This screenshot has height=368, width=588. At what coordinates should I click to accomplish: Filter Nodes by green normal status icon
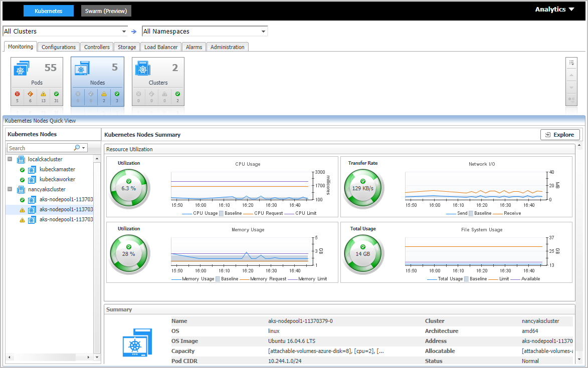[x=117, y=94]
